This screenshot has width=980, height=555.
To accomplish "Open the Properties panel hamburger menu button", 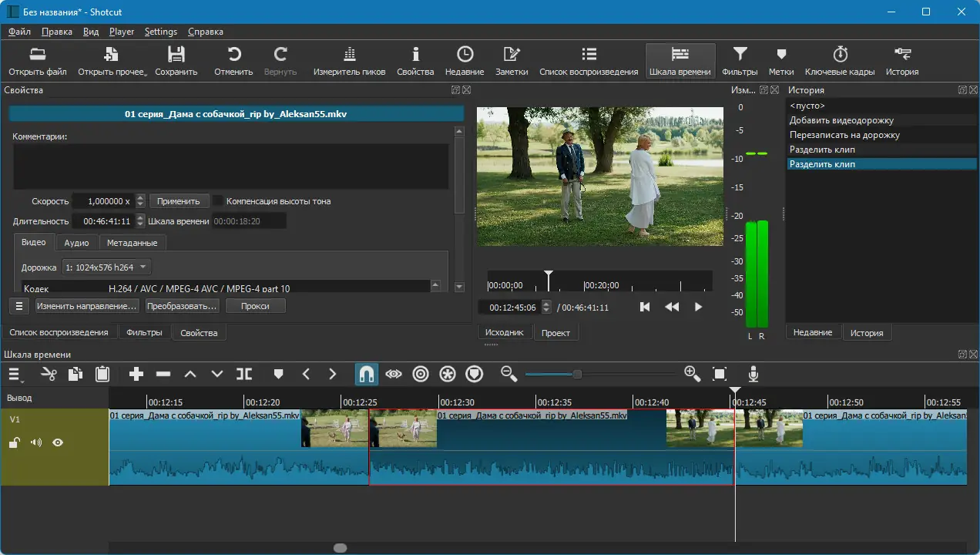I will pyautogui.click(x=20, y=306).
